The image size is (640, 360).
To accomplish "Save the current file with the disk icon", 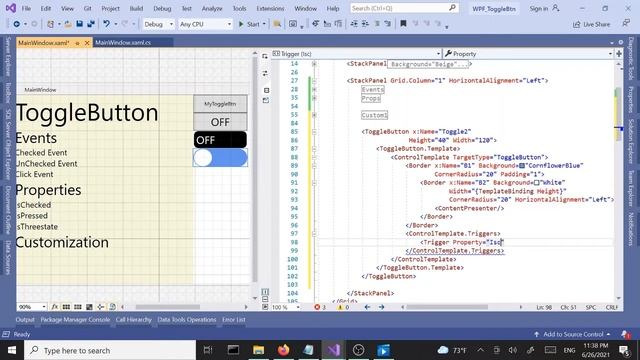I will click(80, 24).
